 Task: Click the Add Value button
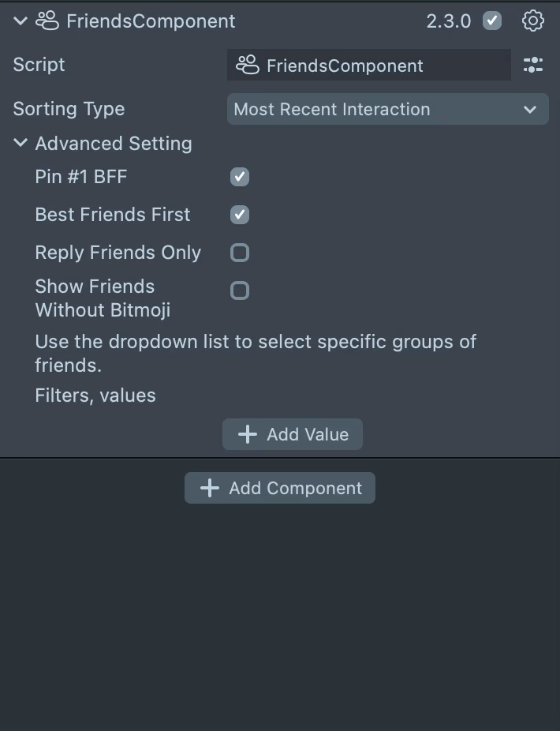click(293, 435)
